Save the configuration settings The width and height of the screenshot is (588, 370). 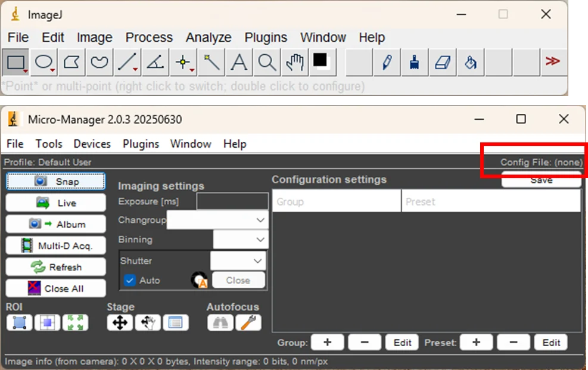pos(541,180)
